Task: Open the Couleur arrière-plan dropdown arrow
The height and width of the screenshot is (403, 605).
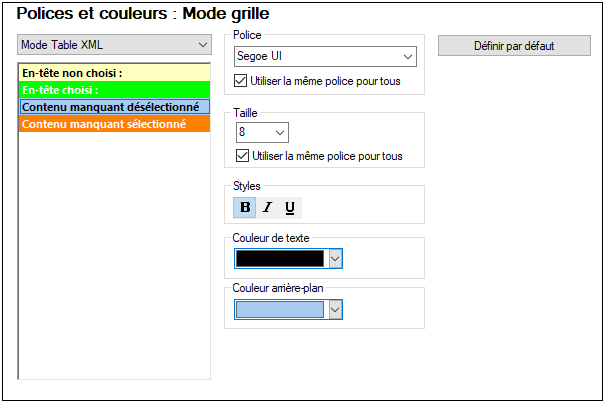Action: point(335,310)
